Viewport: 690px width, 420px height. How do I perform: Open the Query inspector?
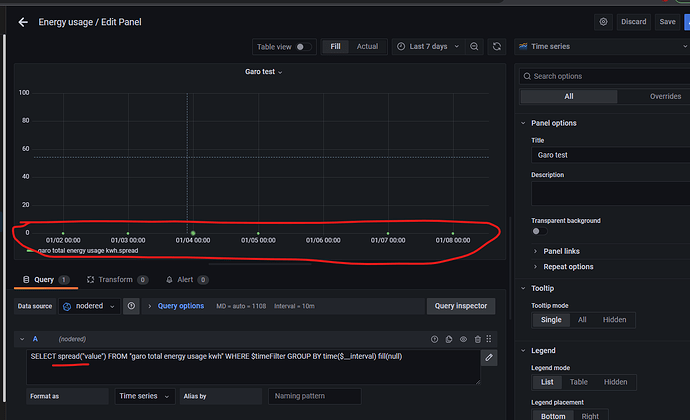tap(461, 306)
